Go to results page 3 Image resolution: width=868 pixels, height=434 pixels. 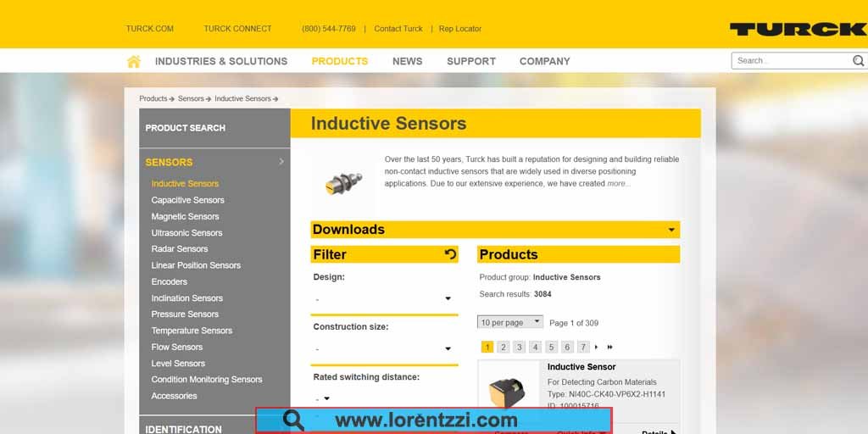pyautogui.click(x=520, y=347)
